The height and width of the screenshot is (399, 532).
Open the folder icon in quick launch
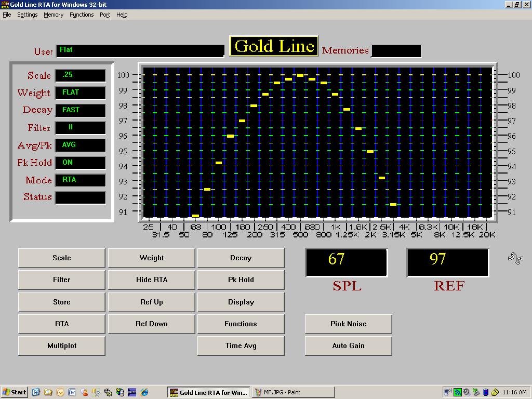pyautogui.click(x=48, y=392)
